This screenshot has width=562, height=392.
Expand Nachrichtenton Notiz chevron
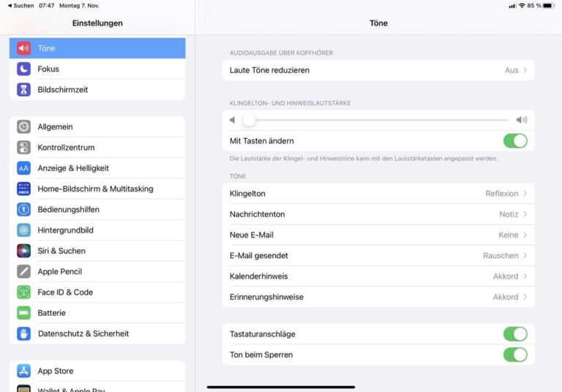pyautogui.click(x=525, y=214)
